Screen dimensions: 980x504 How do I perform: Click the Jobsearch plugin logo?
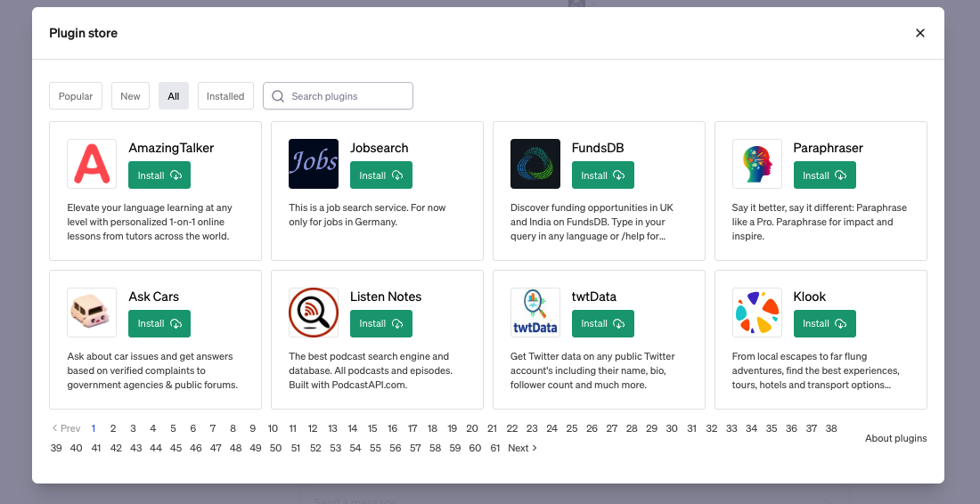click(314, 164)
